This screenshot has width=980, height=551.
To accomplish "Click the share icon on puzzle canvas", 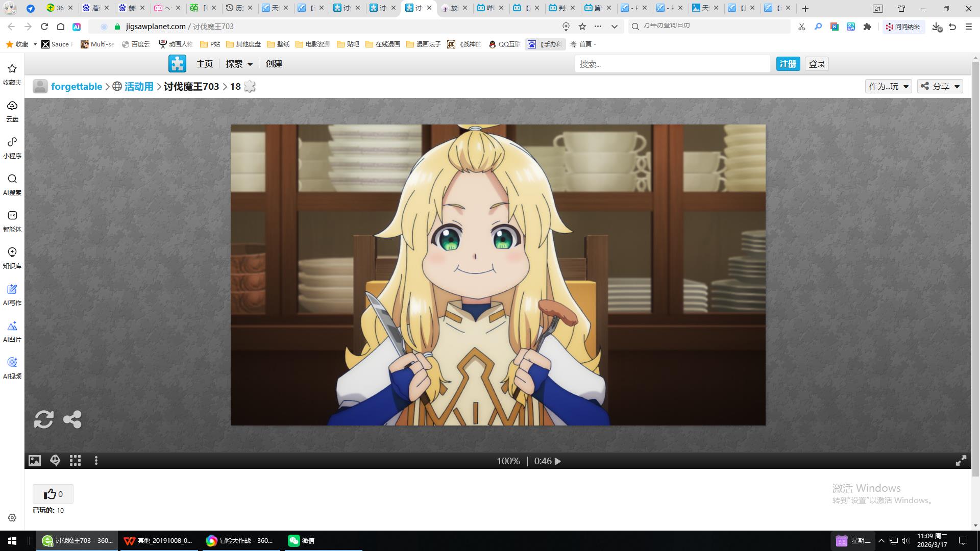I will click(72, 419).
